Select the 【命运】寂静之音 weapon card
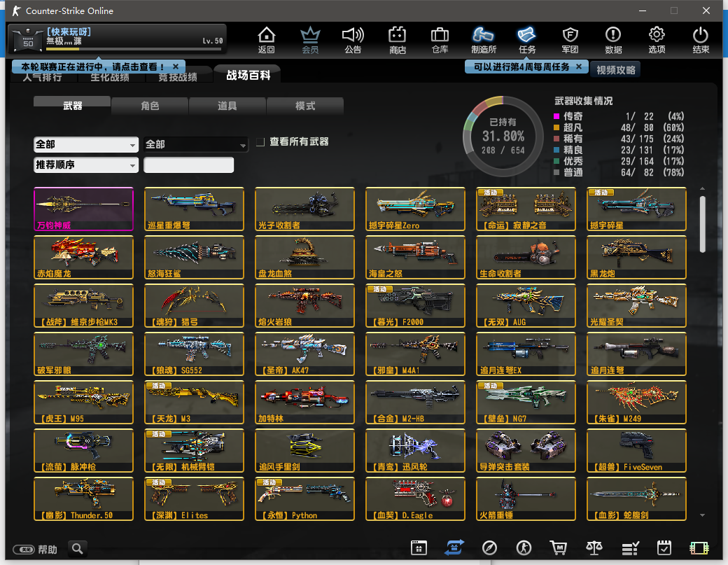The image size is (728, 565). coord(526,209)
